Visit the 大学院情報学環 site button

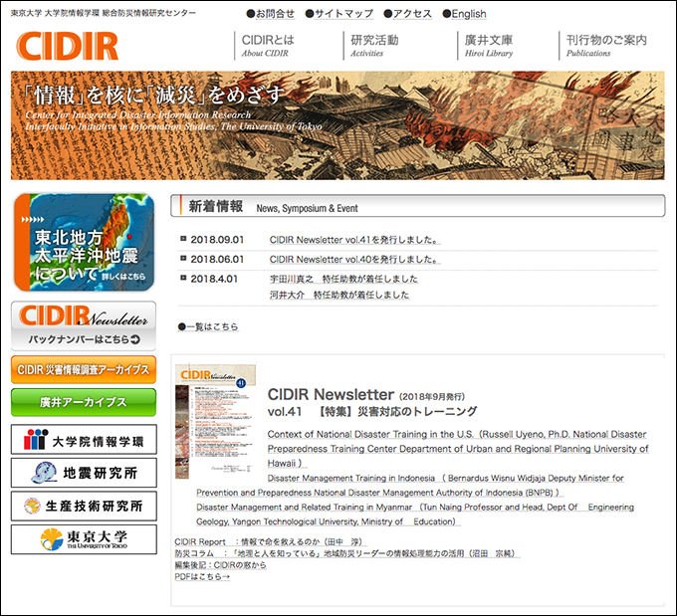click(x=84, y=440)
